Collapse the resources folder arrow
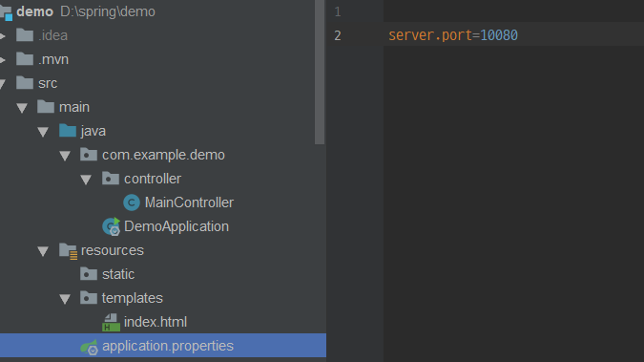 (x=43, y=251)
